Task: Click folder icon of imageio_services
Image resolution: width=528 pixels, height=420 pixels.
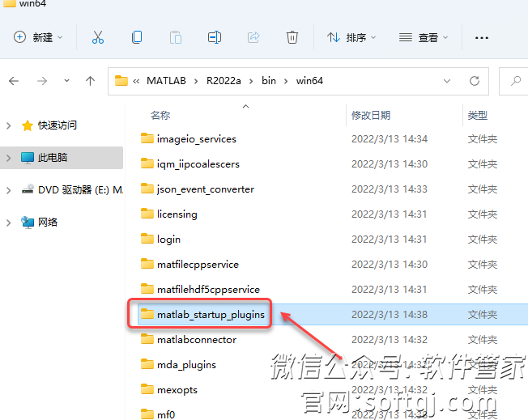Action: click(147, 138)
